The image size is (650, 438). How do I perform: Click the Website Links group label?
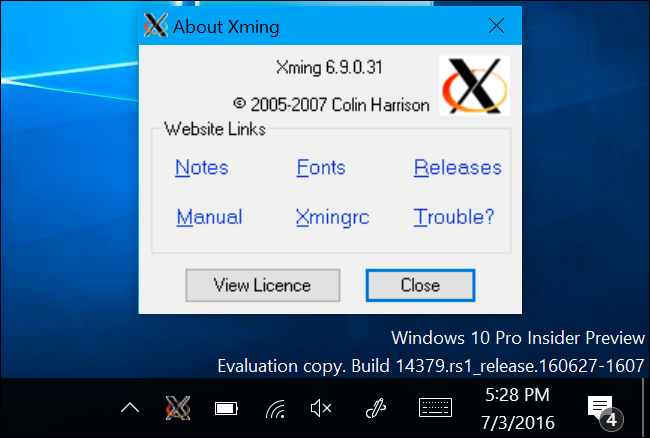click(215, 129)
